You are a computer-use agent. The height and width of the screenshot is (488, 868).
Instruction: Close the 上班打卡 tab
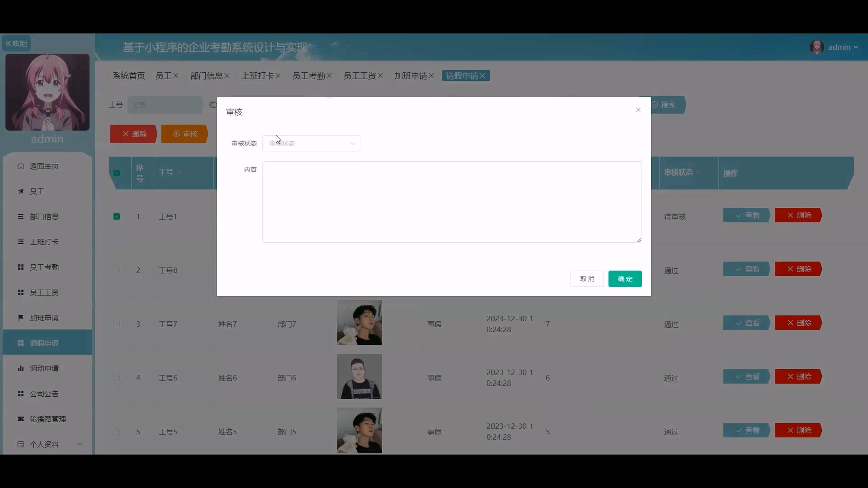pos(278,76)
